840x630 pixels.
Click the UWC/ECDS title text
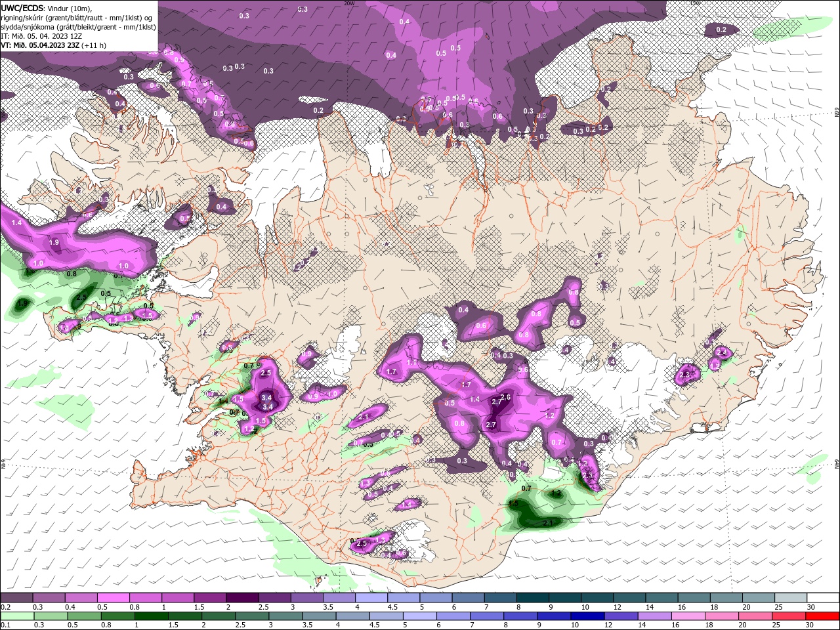(22, 8)
